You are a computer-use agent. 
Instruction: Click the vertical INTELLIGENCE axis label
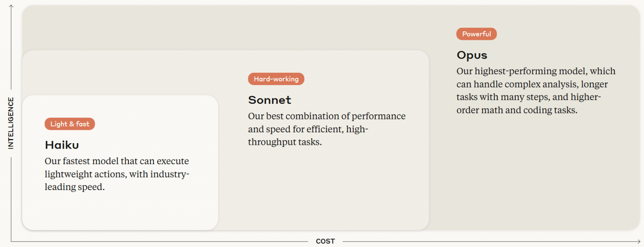coord(11,123)
